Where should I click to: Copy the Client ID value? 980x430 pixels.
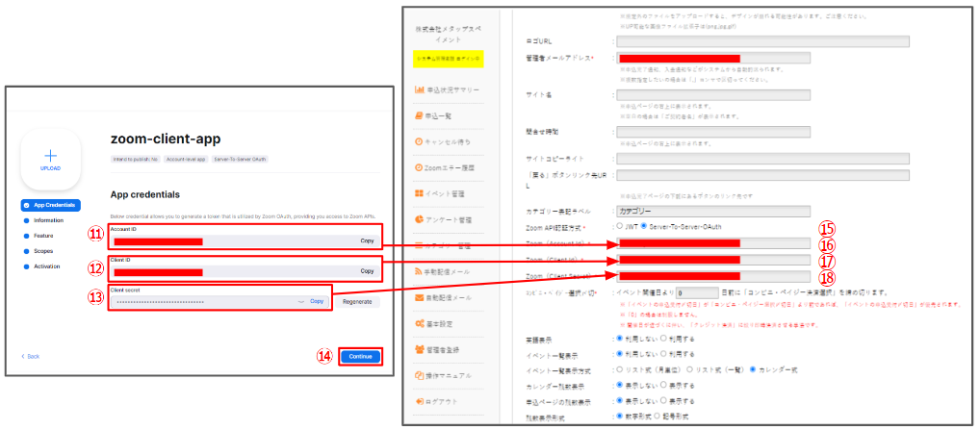point(367,271)
